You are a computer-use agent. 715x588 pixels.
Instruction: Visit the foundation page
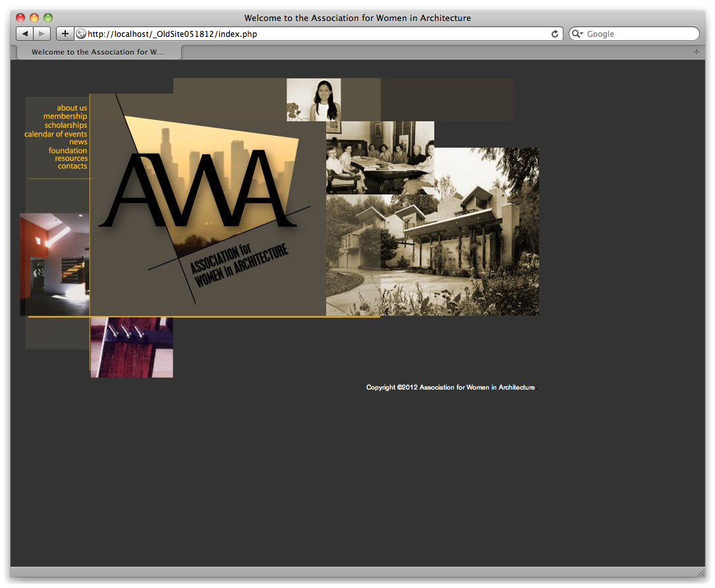coord(67,150)
